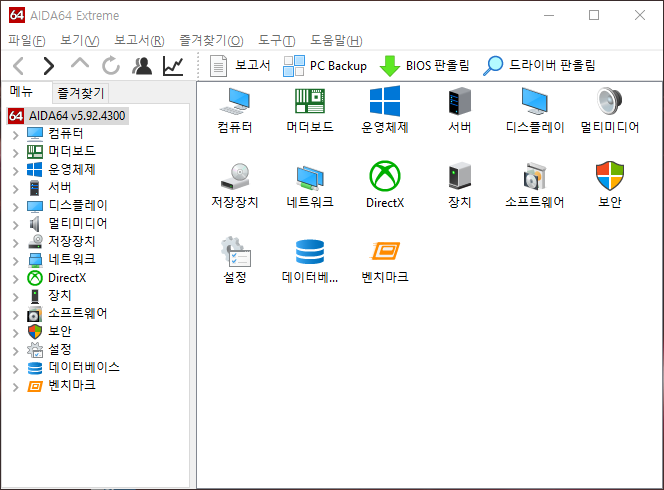Open the 도구(T) menu
The height and width of the screenshot is (490, 664).
pos(277,41)
